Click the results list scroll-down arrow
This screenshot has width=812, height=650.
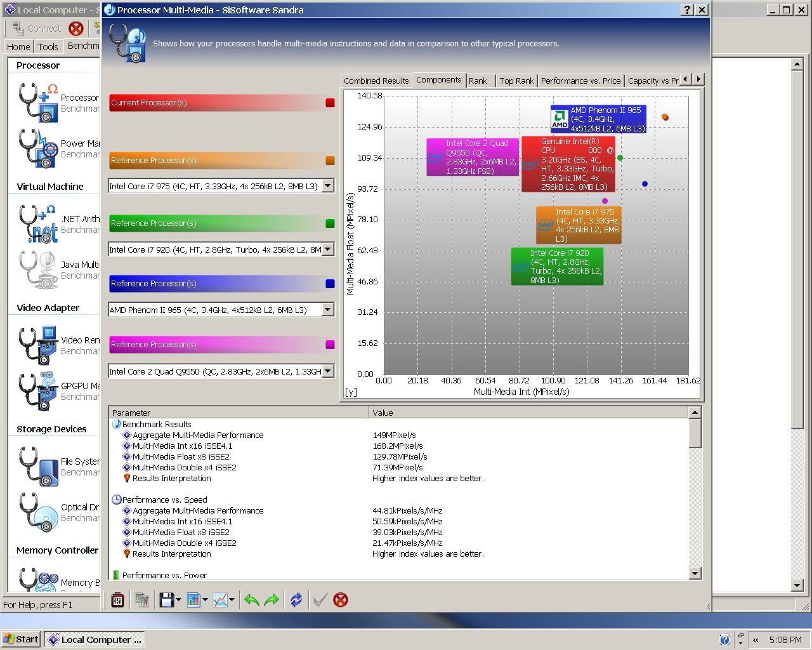[695, 573]
